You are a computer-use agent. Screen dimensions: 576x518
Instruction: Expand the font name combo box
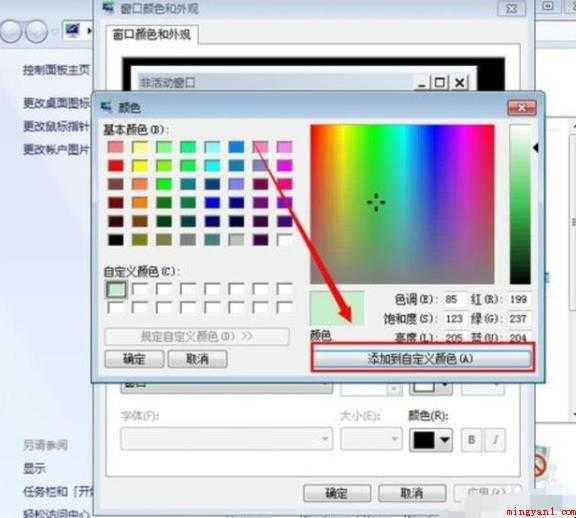227,438
